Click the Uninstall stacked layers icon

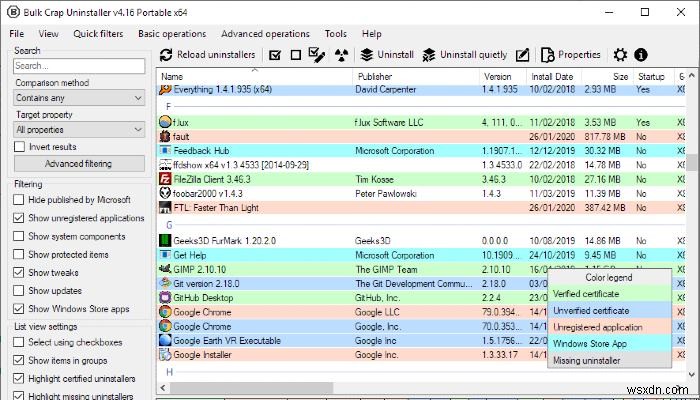point(367,55)
